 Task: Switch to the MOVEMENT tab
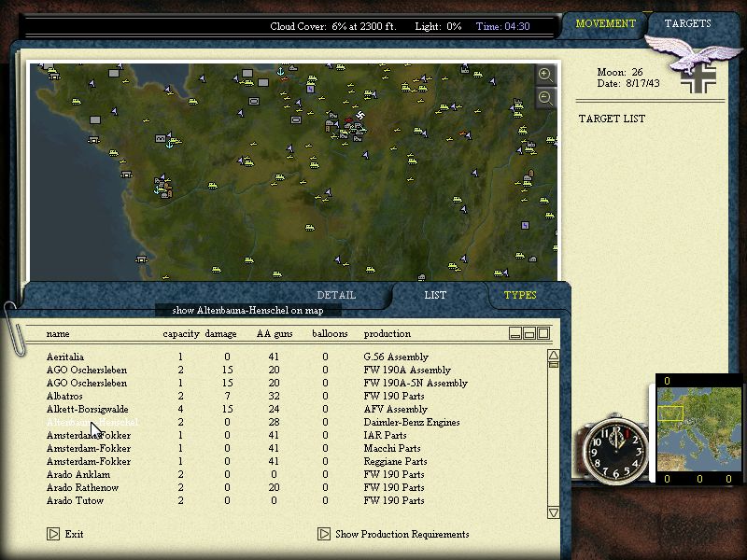click(605, 23)
